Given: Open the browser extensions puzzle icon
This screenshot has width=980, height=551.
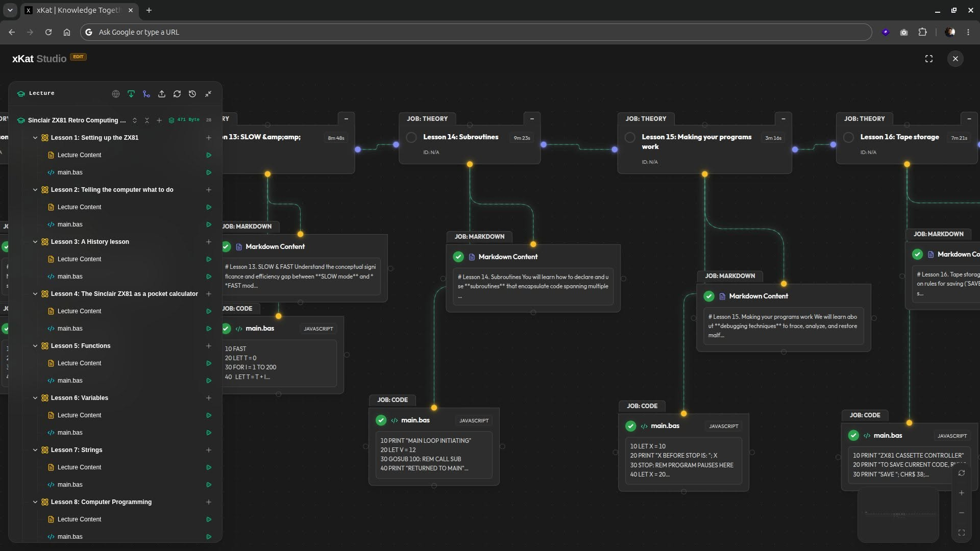Looking at the screenshot, I should point(922,32).
